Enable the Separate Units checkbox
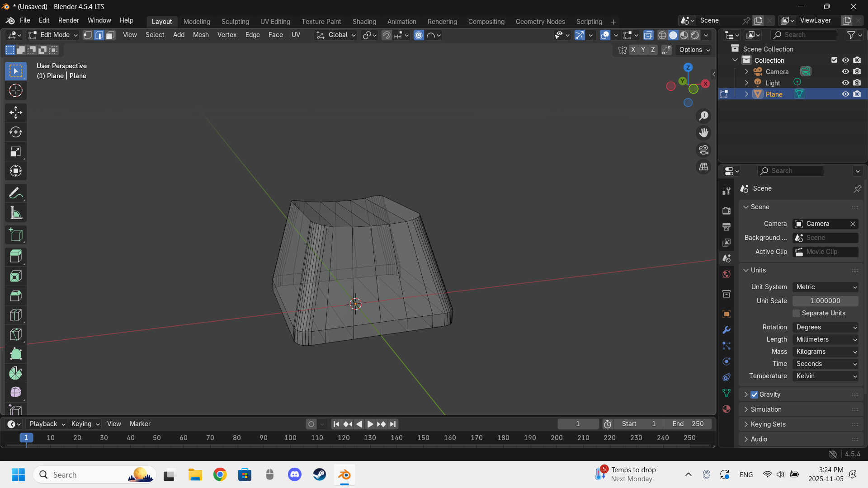868x488 pixels. click(797, 313)
